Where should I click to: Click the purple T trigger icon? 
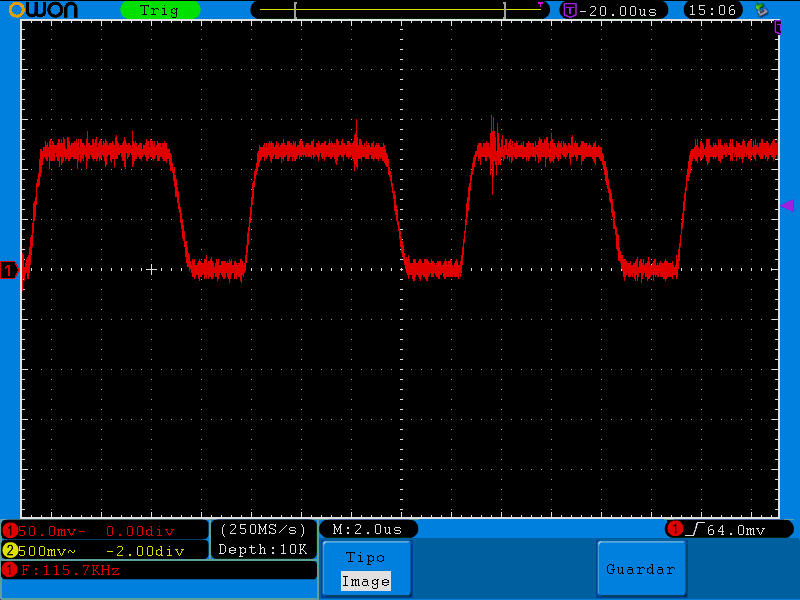tap(570, 10)
